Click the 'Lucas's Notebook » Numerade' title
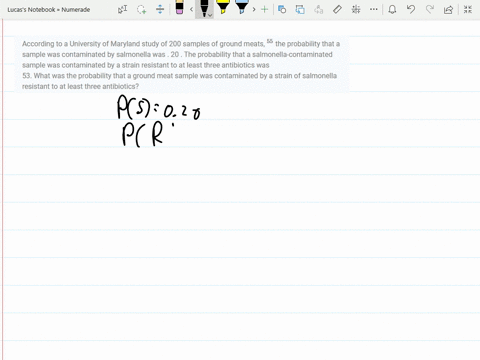This screenshot has height=360, width=480. point(49,10)
